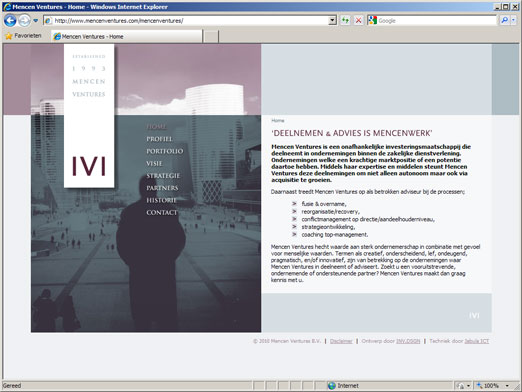
Task: Click the Google search box
Action: coord(437,21)
